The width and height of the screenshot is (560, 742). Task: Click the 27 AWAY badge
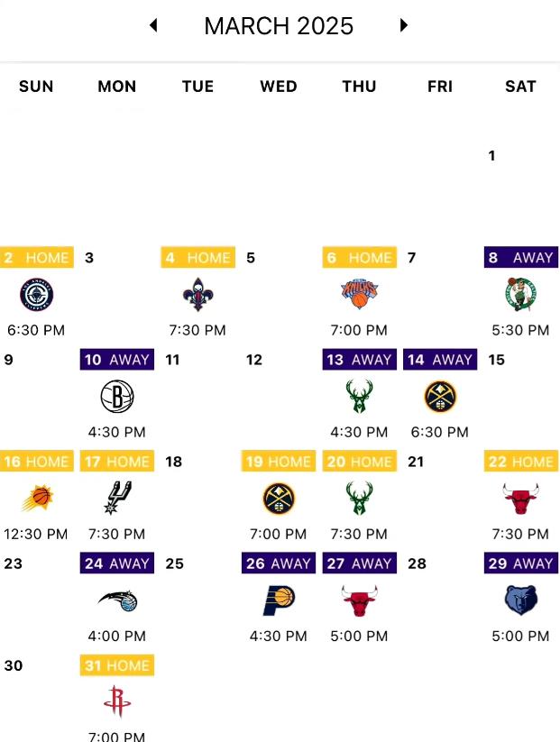[x=359, y=563]
